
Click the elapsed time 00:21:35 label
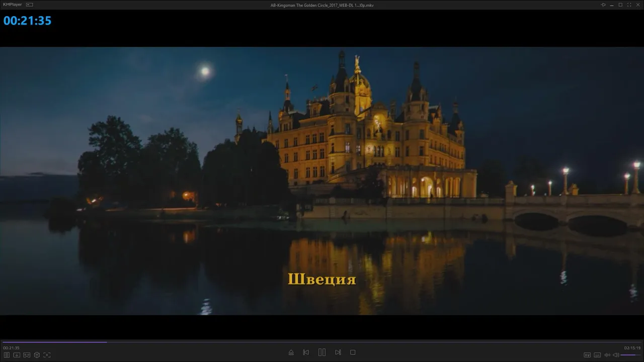[11, 348]
